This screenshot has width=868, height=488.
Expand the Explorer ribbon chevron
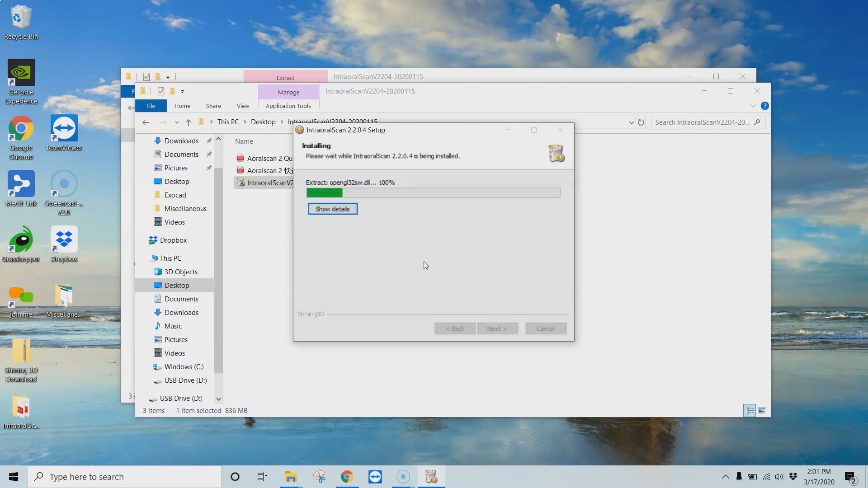point(753,106)
